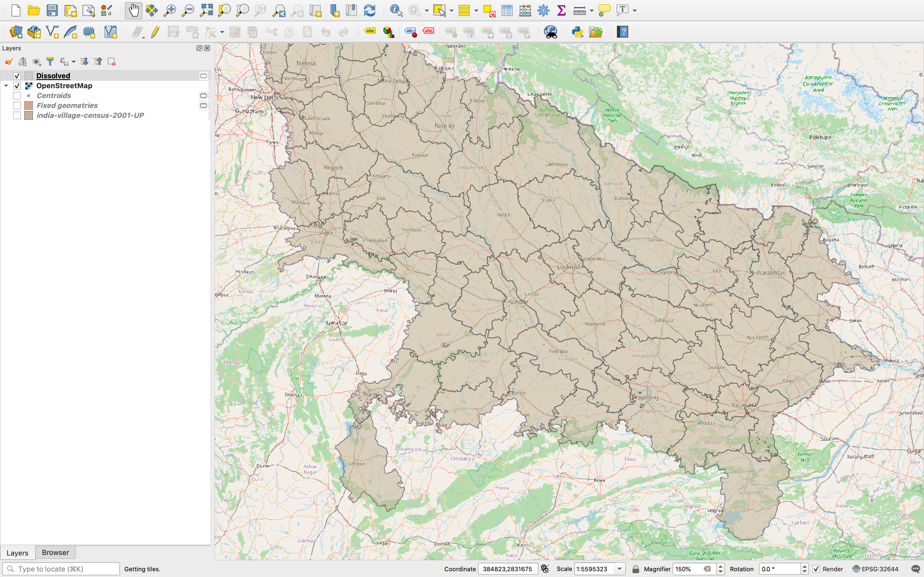Switch to the Browser tab
This screenshot has height=577, width=924.
55,553
